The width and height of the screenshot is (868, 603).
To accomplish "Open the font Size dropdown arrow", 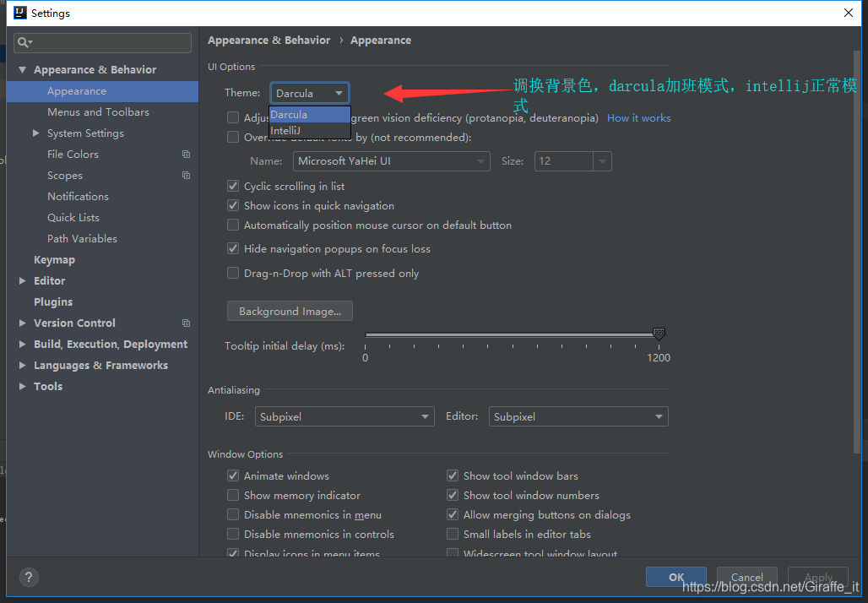I will click(x=602, y=161).
